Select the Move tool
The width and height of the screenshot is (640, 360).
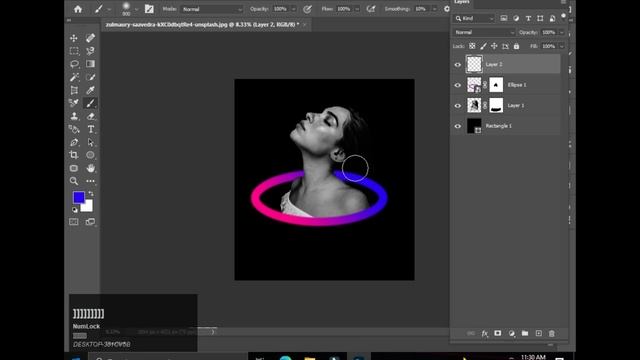click(x=74, y=38)
